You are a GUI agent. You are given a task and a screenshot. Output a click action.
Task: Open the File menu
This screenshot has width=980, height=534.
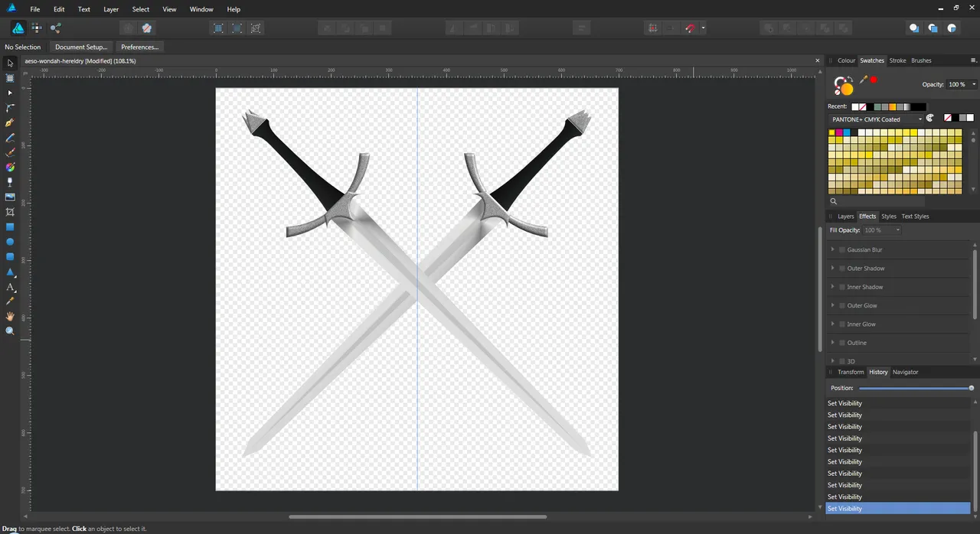[34, 9]
